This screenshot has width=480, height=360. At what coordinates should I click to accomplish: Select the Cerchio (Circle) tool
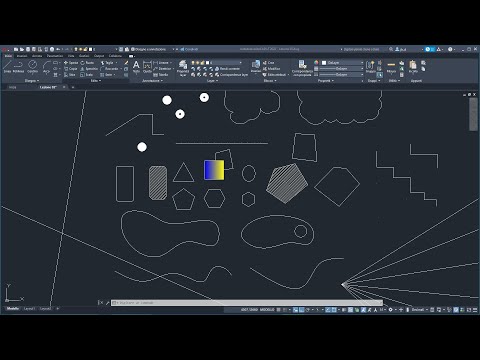click(32, 66)
